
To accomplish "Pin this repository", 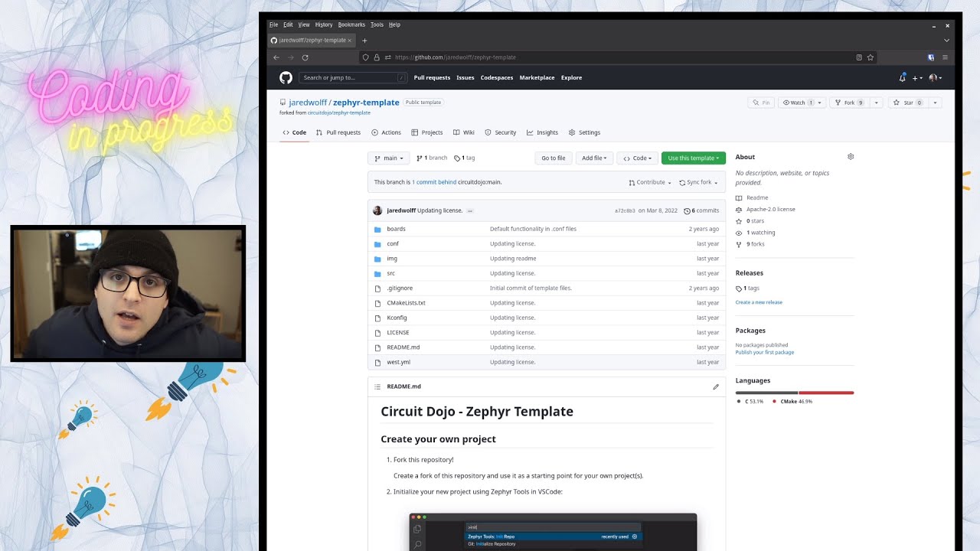I will pos(761,103).
